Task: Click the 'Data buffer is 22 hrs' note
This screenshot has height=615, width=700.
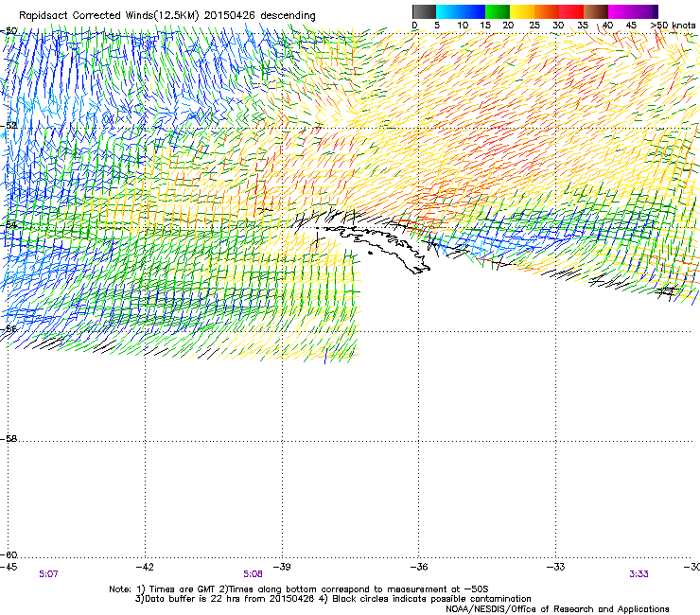Action: 333,599
